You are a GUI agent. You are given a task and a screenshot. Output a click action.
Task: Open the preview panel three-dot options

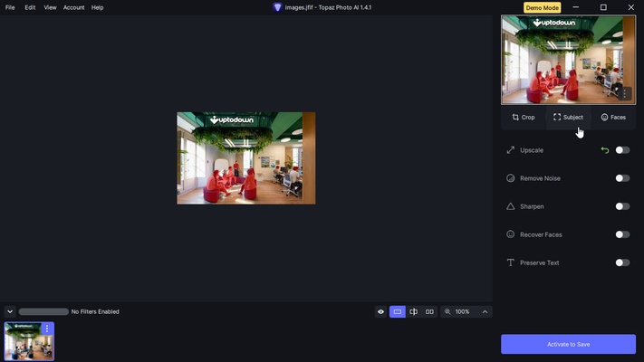pyautogui.click(x=625, y=93)
